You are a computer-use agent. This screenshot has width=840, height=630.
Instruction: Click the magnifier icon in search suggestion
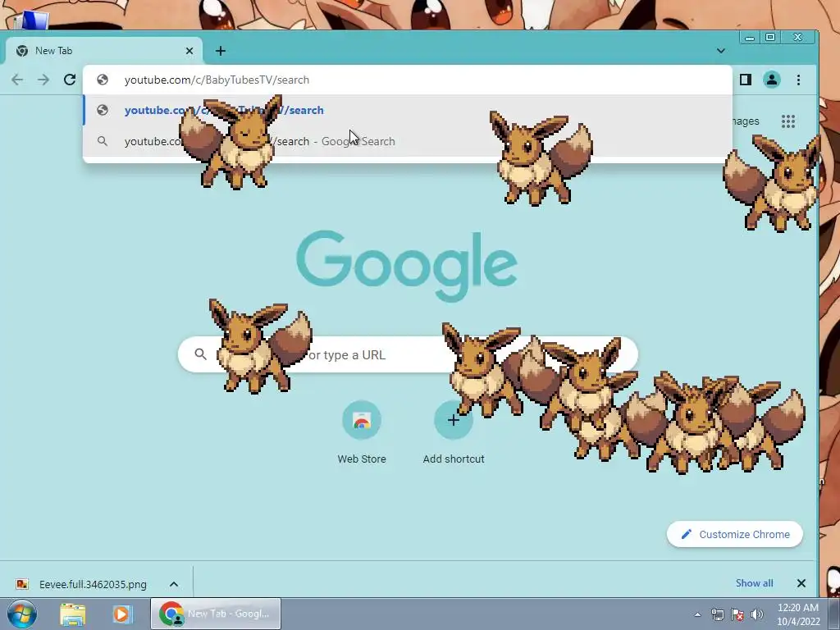(103, 141)
